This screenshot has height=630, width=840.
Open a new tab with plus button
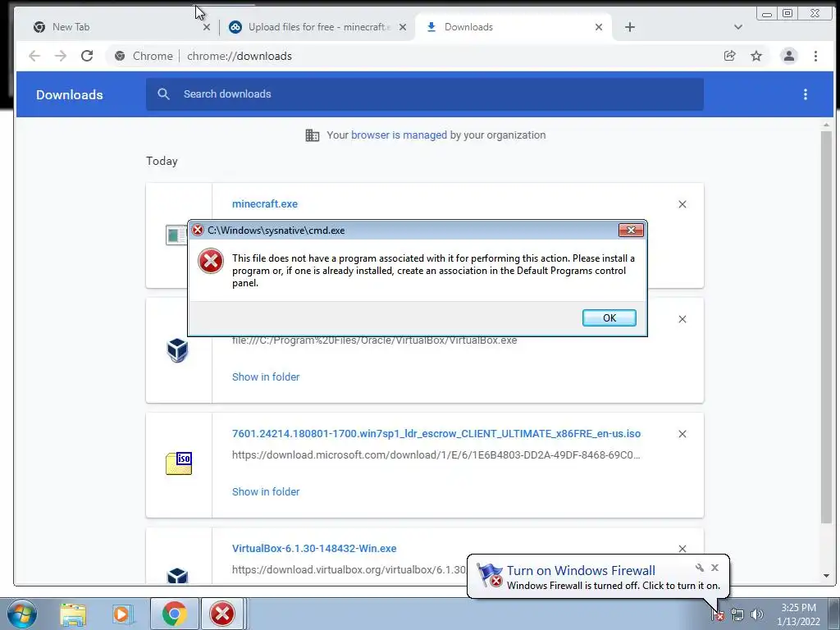click(630, 27)
